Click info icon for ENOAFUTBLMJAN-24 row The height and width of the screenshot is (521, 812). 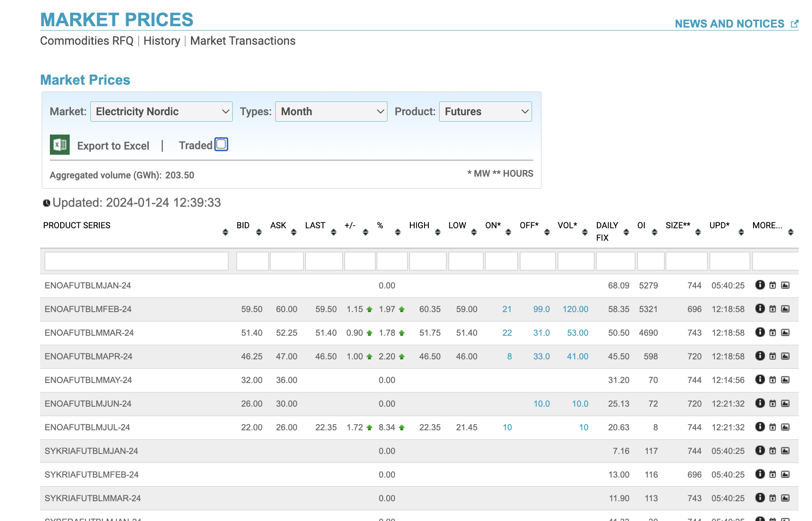[x=760, y=285]
